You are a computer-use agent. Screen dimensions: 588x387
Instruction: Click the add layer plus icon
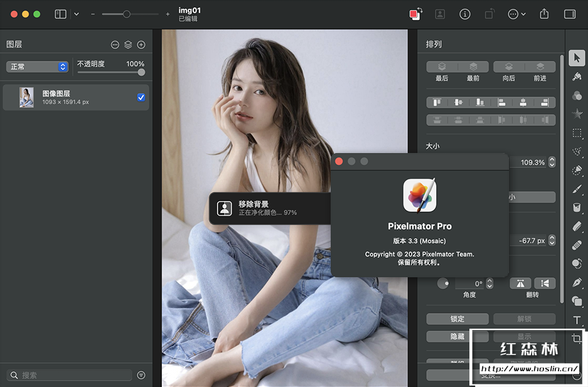pos(141,45)
